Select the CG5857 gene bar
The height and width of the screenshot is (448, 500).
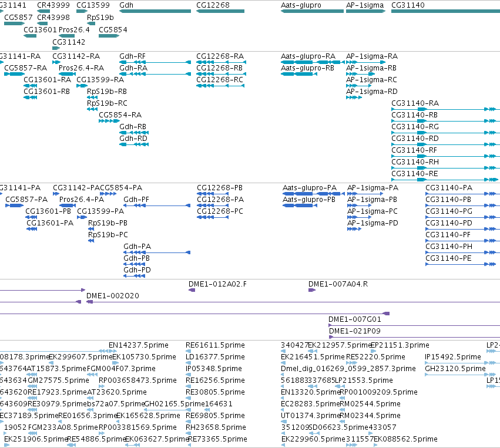[x=15, y=23]
